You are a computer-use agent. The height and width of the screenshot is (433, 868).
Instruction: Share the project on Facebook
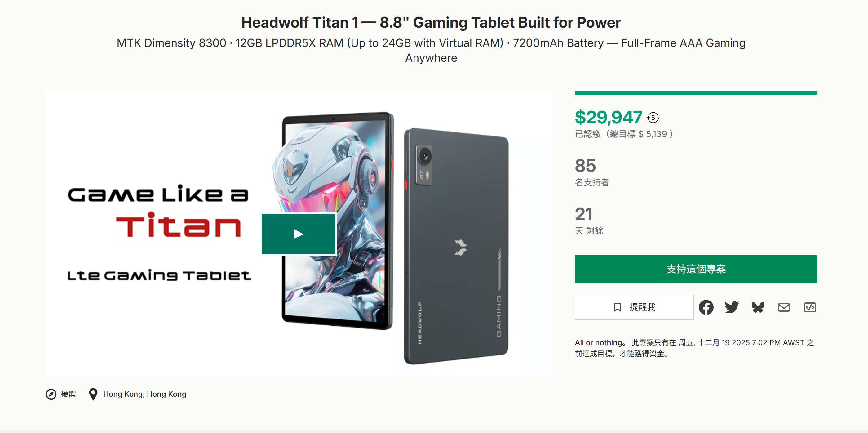tap(706, 307)
